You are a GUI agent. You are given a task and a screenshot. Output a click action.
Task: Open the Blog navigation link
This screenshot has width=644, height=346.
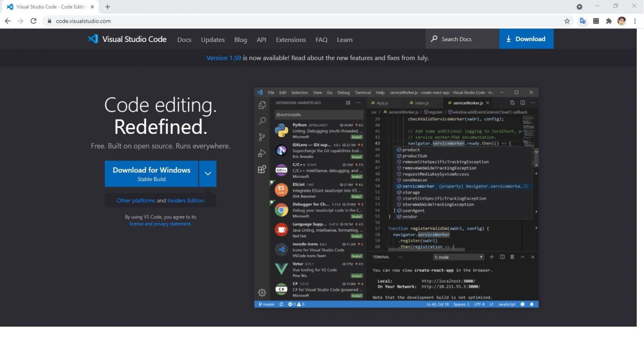point(240,40)
